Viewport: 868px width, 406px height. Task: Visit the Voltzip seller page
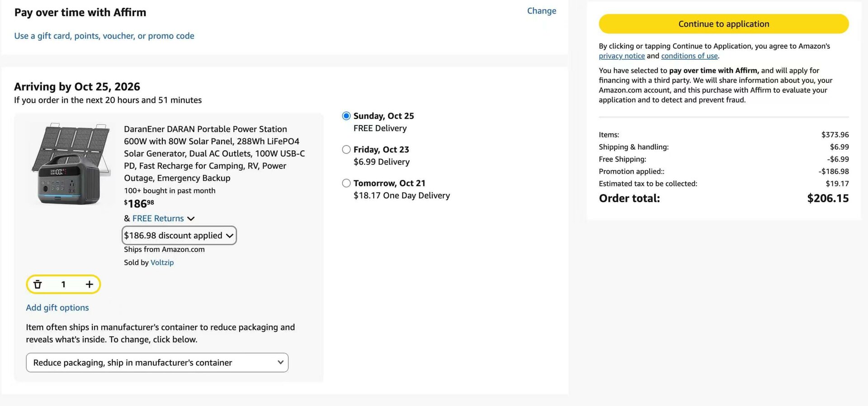point(162,263)
